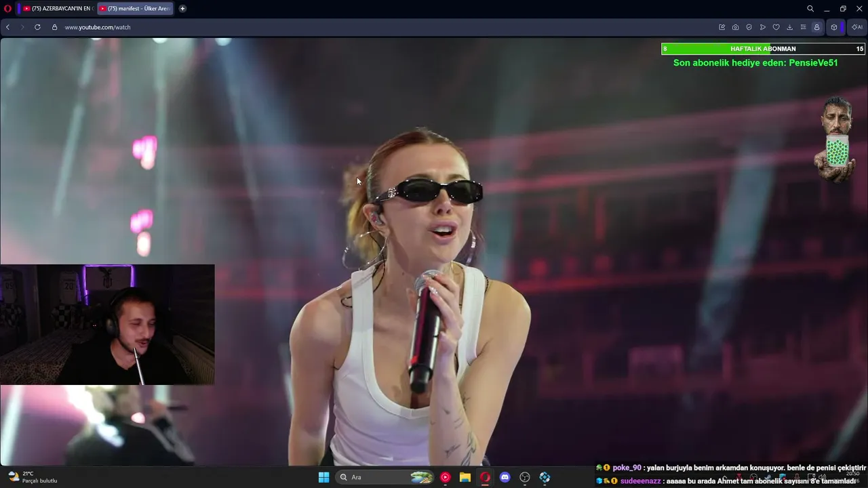
Task: Open OBS Studio from the taskbar
Action: 525,477
